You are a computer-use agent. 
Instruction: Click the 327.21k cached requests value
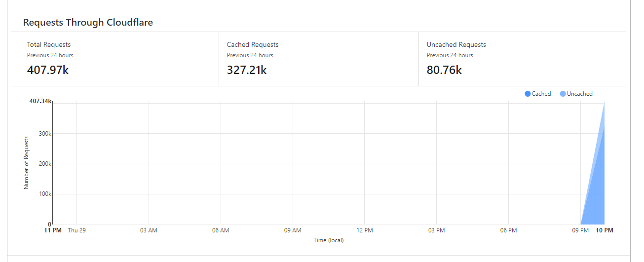coord(247,70)
